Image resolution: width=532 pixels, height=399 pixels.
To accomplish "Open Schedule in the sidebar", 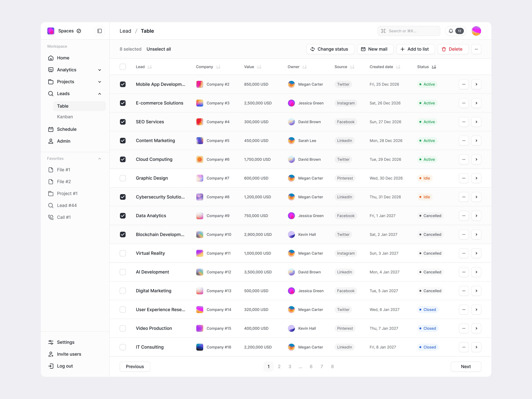I will (x=67, y=129).
